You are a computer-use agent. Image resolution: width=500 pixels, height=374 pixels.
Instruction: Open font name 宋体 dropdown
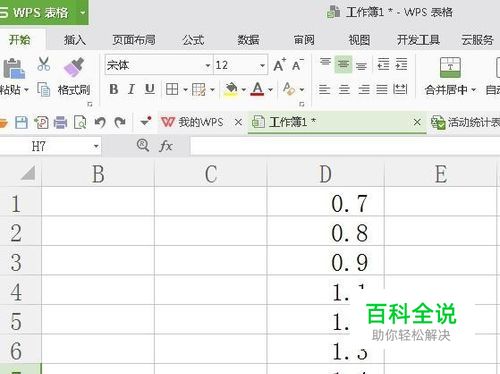(208, 65)
